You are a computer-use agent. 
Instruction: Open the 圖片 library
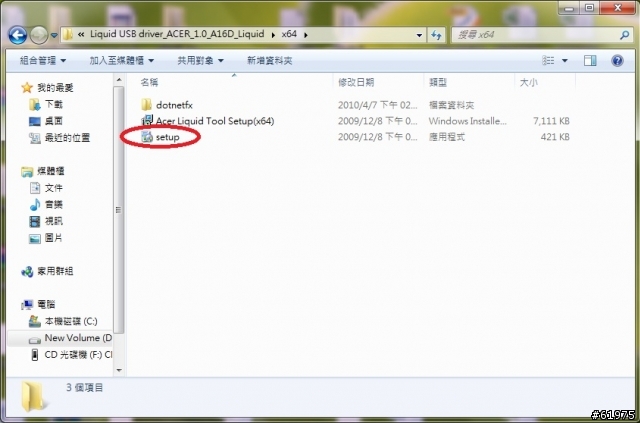46,238
